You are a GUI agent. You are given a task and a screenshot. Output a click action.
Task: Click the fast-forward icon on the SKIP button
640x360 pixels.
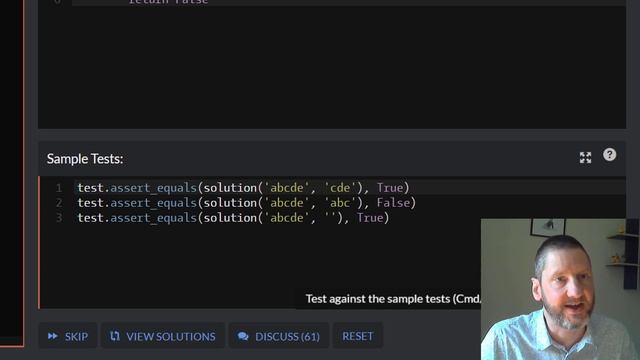coord(53,336)
